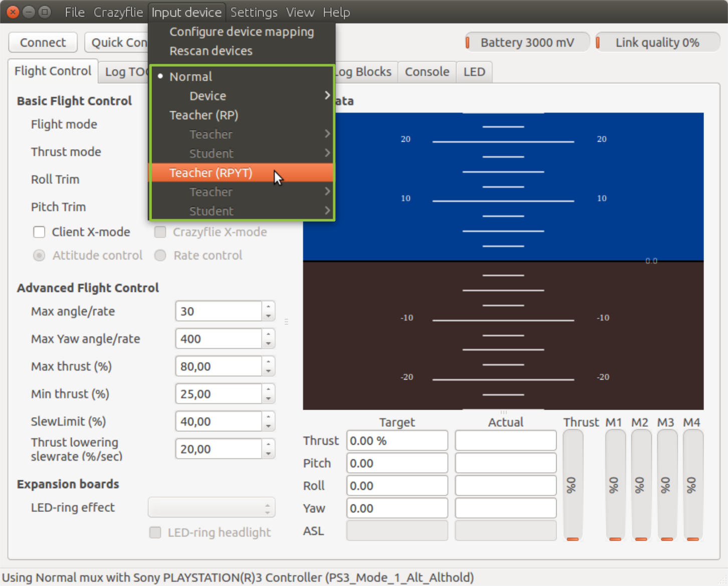Select Teacher (RPYT) input mode
This screenshot has width=728, height=586.
211,173
